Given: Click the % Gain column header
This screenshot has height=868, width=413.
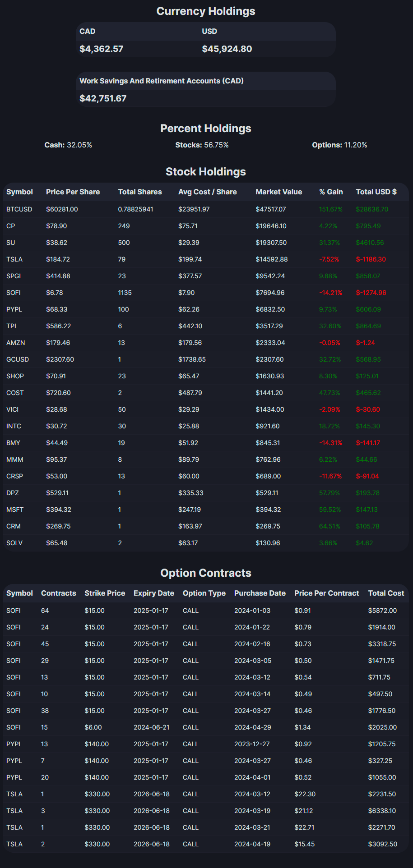Looking at the screenshot, I should (x=331, y=192).
